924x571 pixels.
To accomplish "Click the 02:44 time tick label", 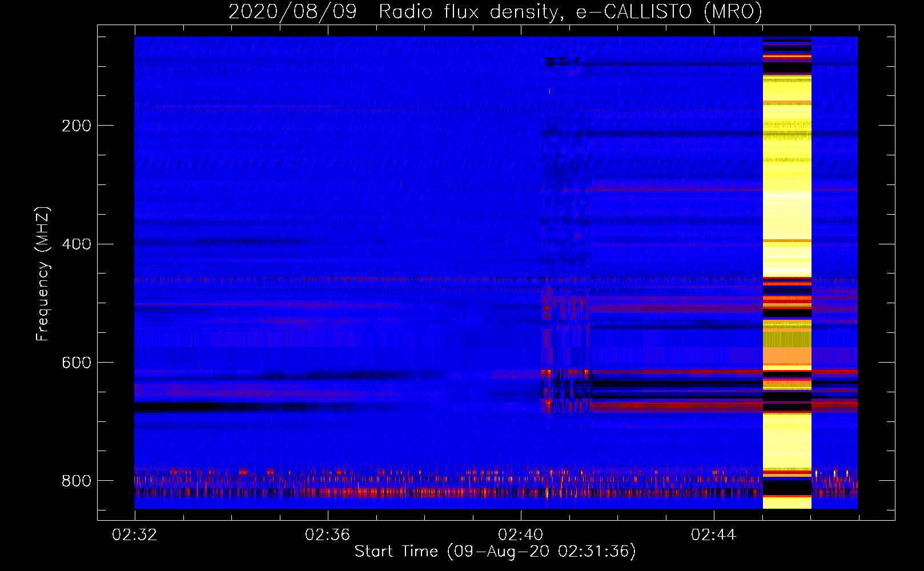I will point(714,535).
